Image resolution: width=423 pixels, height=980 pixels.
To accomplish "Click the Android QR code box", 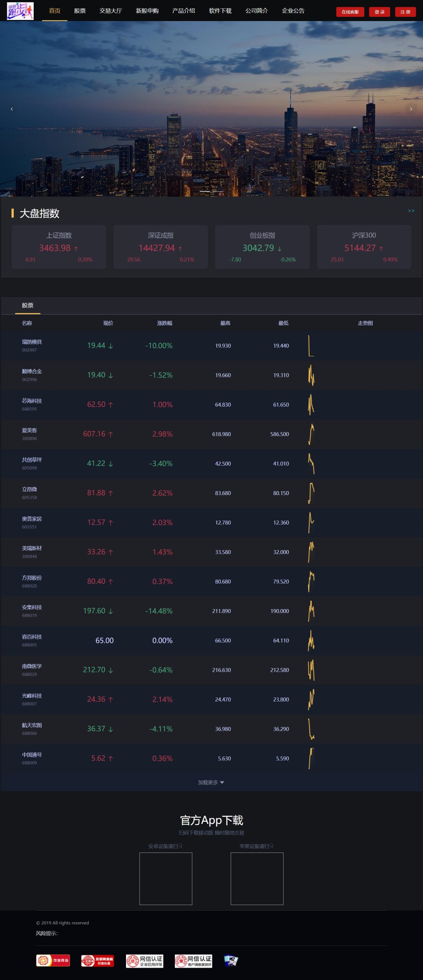I will pos(166,879).
